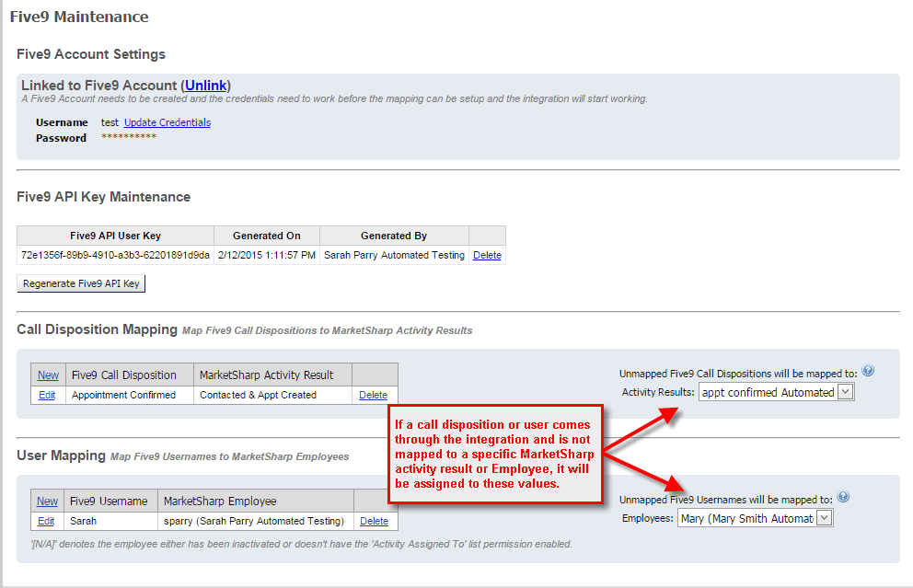Click the MarketSharp Activity Result column header

point(272,375)
